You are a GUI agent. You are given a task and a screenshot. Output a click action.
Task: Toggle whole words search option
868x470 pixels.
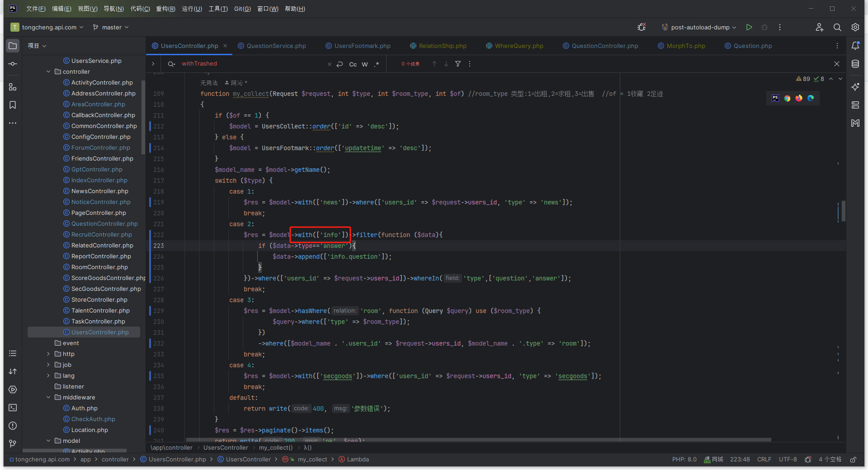click(365, 64)
